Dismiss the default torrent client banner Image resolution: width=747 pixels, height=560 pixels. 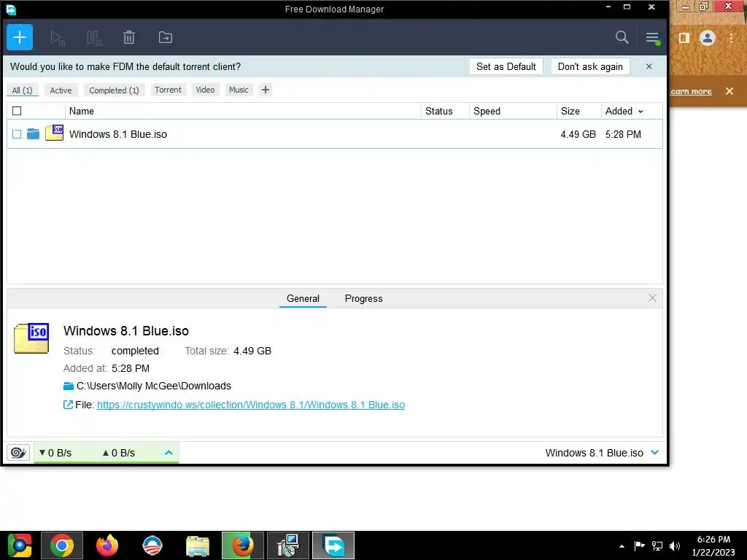(649, 66)
